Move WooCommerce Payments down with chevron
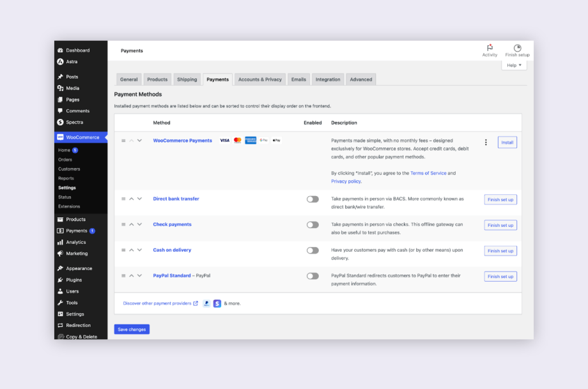Screen dimensions: 588x389 139,141
